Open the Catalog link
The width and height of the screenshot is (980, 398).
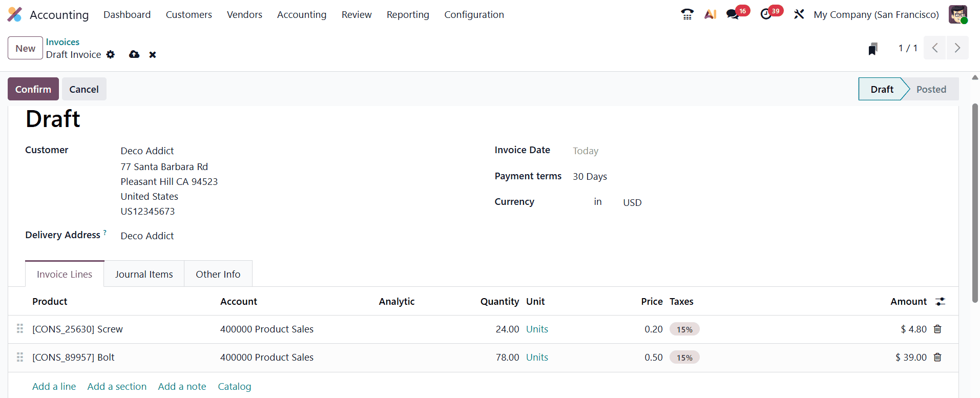[234, 386]
